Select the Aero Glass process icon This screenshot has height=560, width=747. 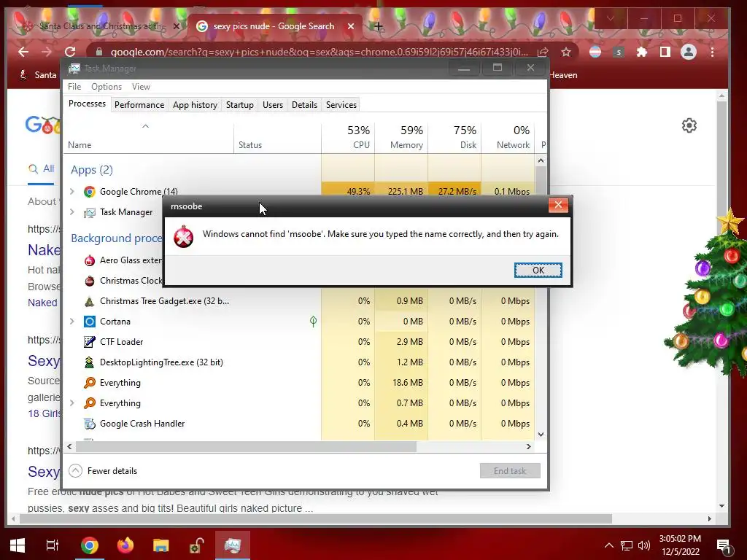(89, 260)
